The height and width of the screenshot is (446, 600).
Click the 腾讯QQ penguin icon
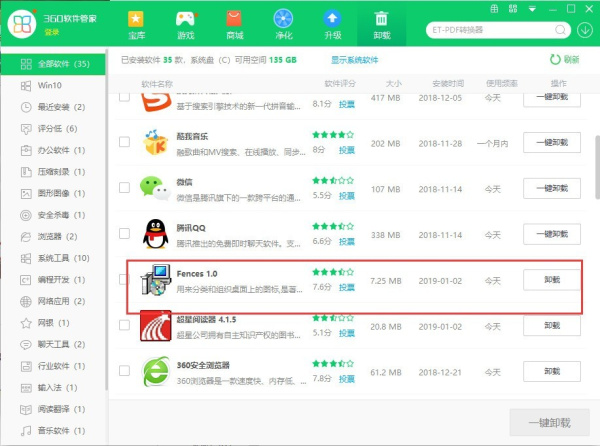pos(153,233)
